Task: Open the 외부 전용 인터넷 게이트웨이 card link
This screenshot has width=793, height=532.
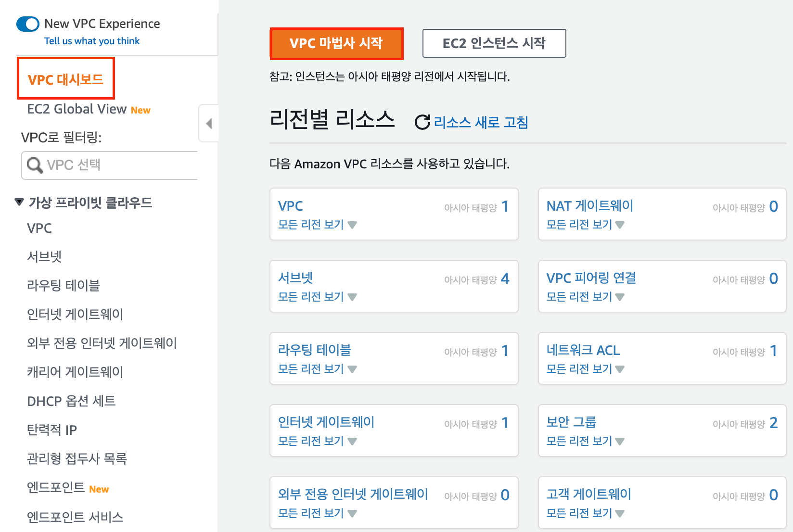Action: 353,494
